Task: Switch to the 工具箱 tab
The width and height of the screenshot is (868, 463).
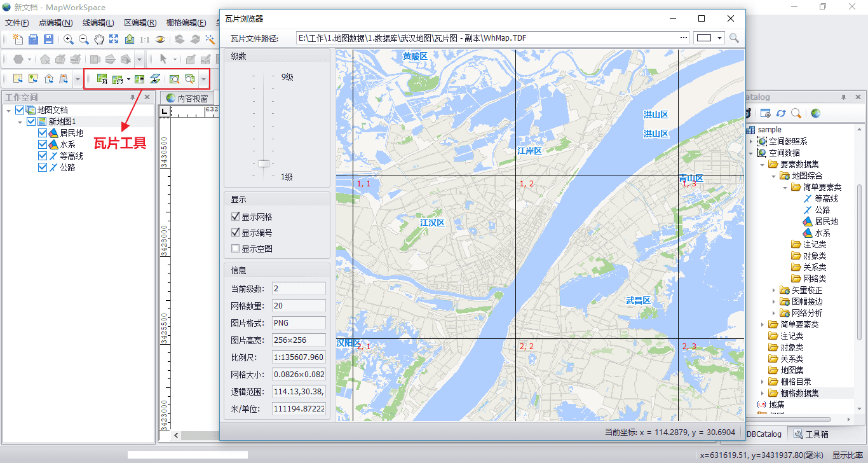Action: (x=811, y=434)
